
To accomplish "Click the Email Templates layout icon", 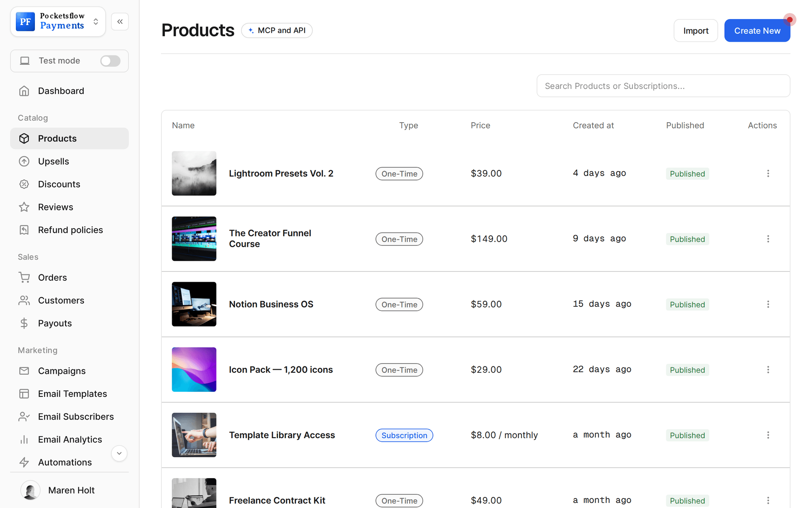I will 24,394.
